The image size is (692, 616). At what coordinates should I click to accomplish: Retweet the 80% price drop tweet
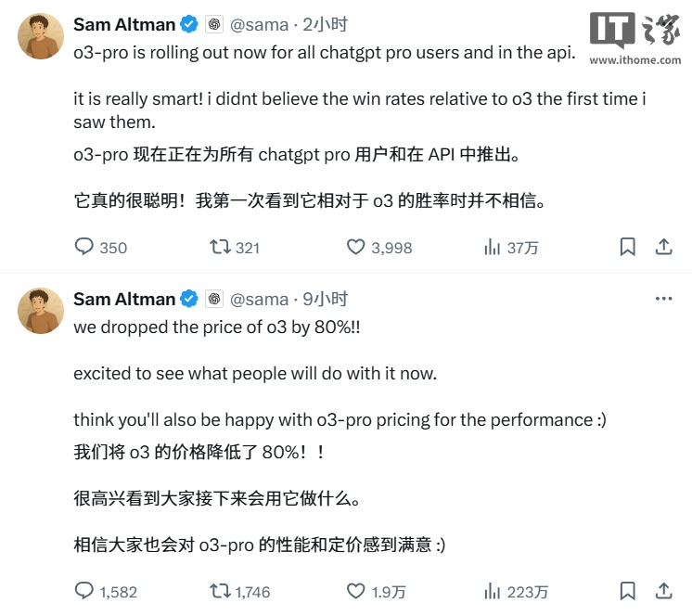pos(219,591)
